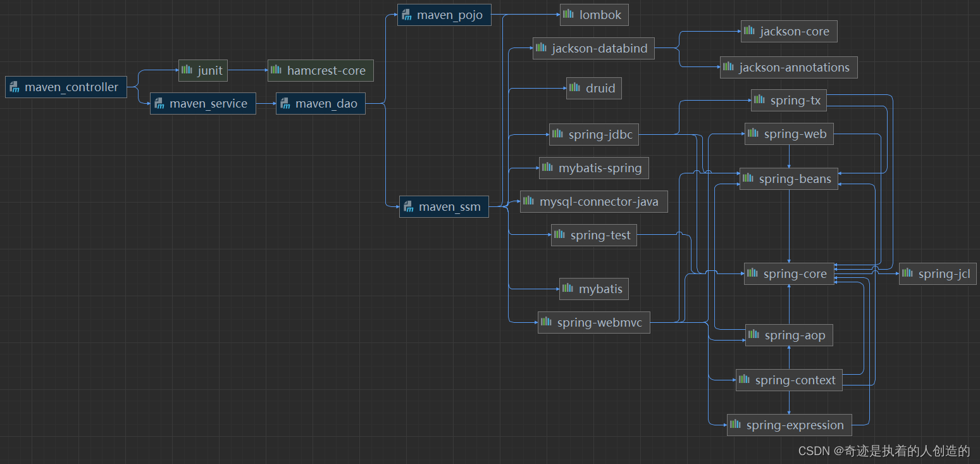
Task: Select the junit node label
Action: 210,70
